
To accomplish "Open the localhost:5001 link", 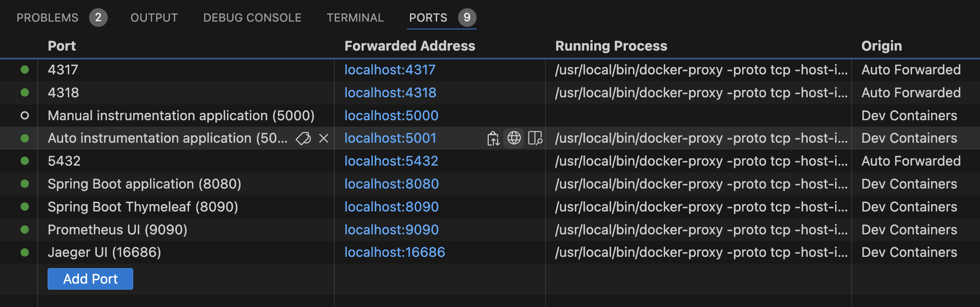I will [390, 138].
